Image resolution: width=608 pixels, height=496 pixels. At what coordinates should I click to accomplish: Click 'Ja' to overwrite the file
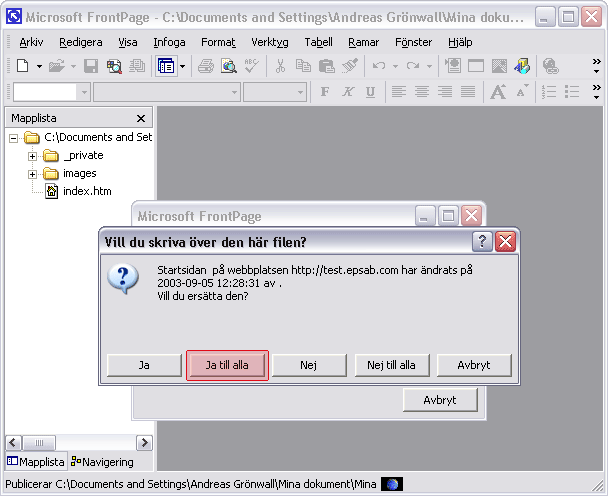(144, 365)
